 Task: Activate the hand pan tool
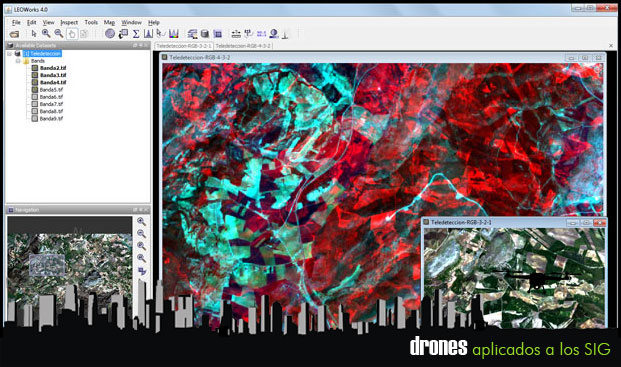tap(72, 34)
